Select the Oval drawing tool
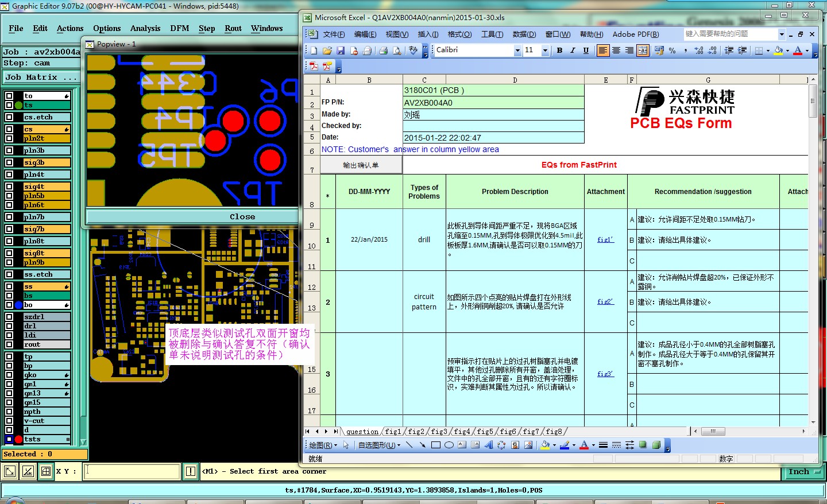 pos(449,445)
